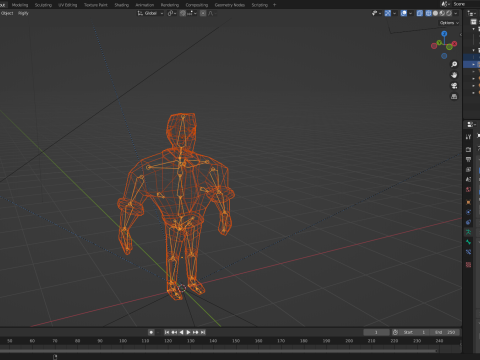
Task: Jump to the timeline end frame
Action: click(203, 332)
